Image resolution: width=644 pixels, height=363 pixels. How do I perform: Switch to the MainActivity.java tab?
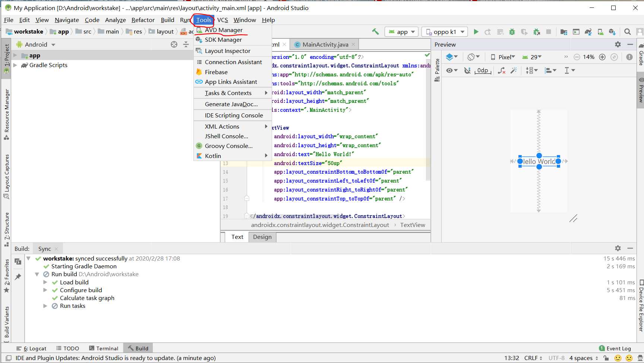point(325,45)
